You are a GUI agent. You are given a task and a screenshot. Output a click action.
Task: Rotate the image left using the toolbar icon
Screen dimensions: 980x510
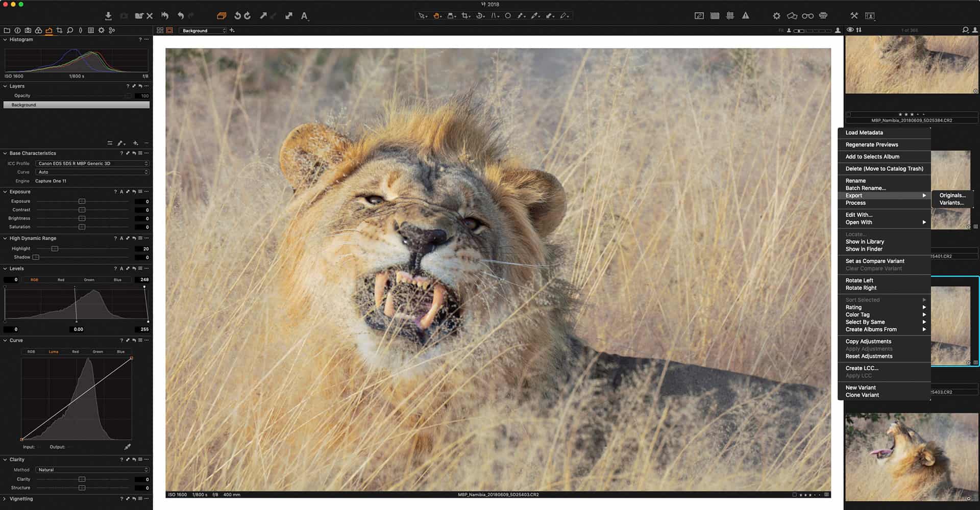click(237, 16)
